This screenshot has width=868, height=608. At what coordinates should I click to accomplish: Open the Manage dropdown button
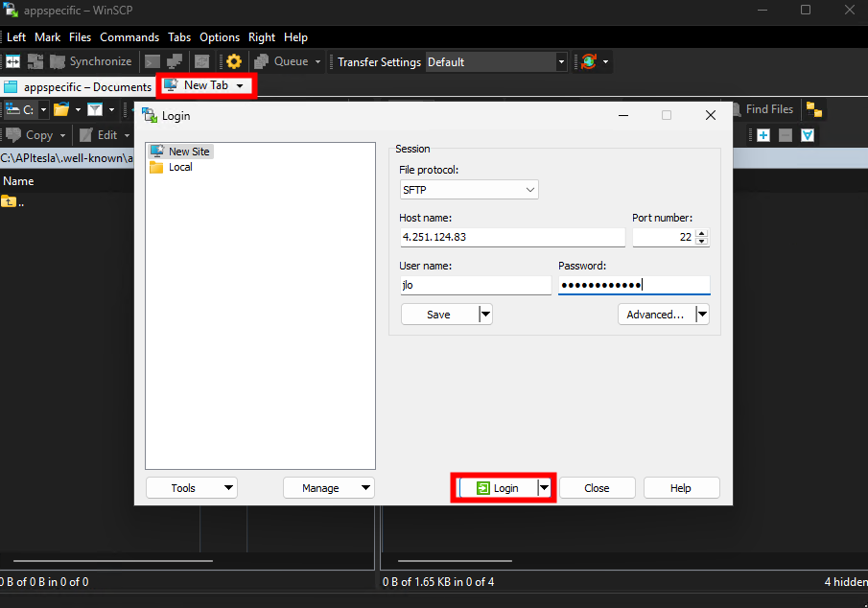[x=329, y=488]
